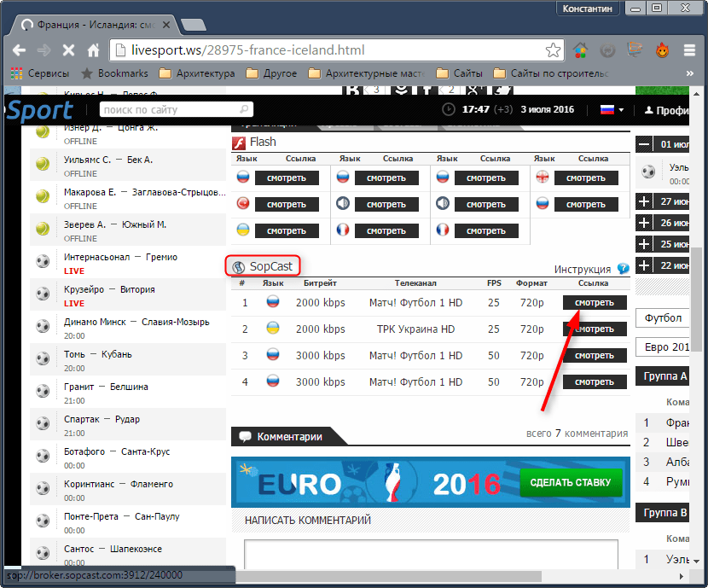Screen dimensions: 708x588
Task: Open the Сайты bookmarks folder
Action: coord(460,73)
